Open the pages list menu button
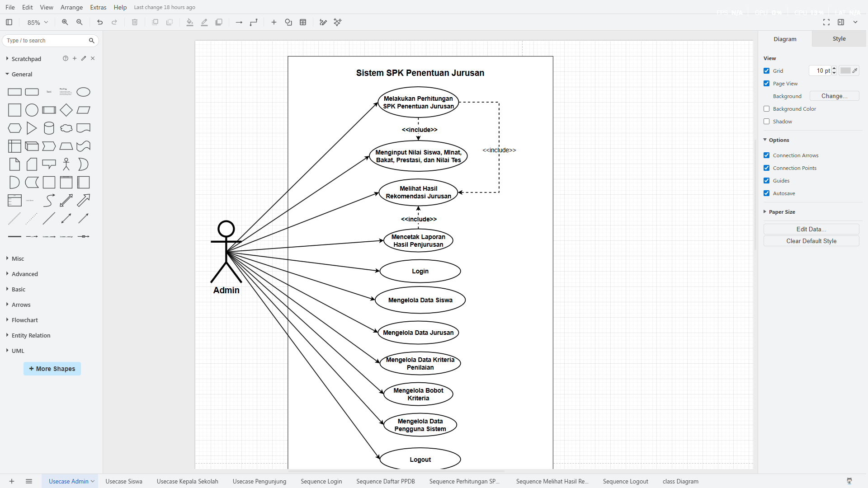Viewport: 868px width, 488px height. coord(29,481)
